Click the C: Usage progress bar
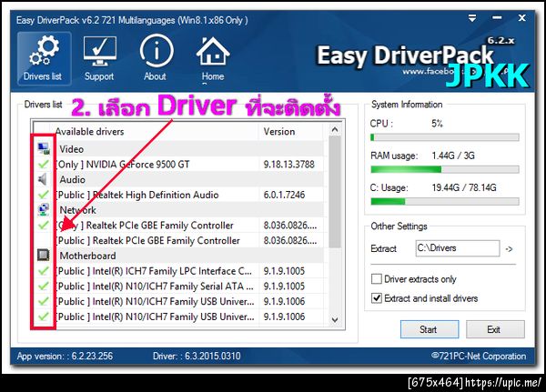 point(445,201)
